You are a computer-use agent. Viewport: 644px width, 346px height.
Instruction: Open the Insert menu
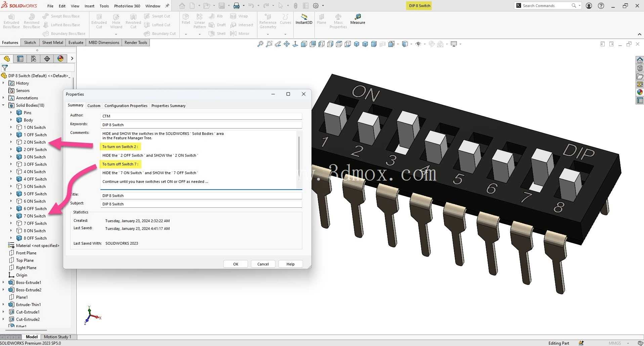tap(89, 6)
